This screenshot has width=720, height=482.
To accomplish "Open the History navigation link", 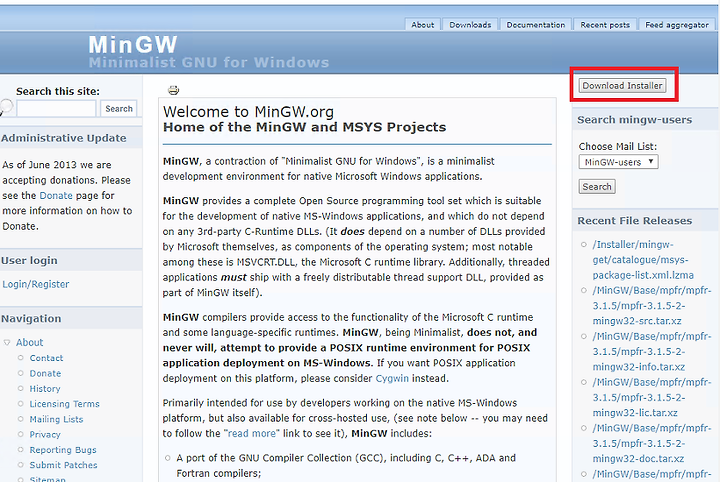I will click(45, 389).
